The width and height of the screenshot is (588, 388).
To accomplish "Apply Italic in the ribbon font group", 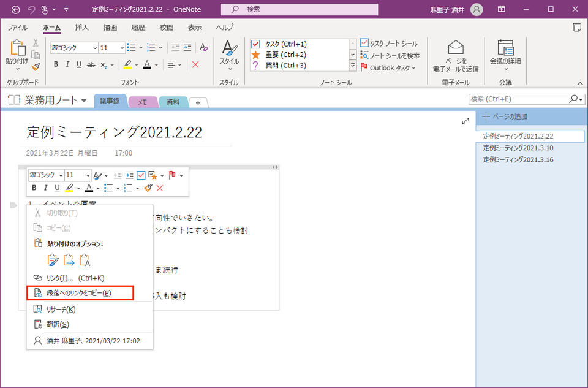I will (67, 64).
